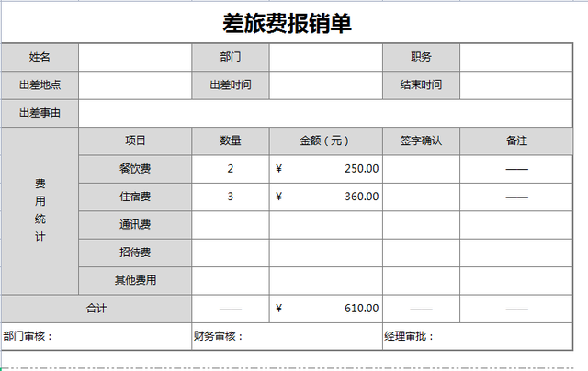Click the 备注 dash in 餐饮费 row

click(x=516, y=169)
